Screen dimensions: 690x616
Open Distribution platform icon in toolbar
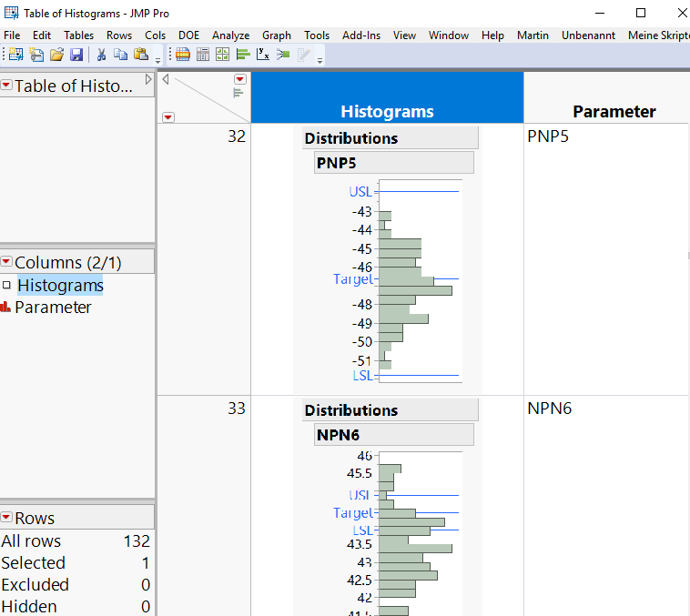point(243,55)
